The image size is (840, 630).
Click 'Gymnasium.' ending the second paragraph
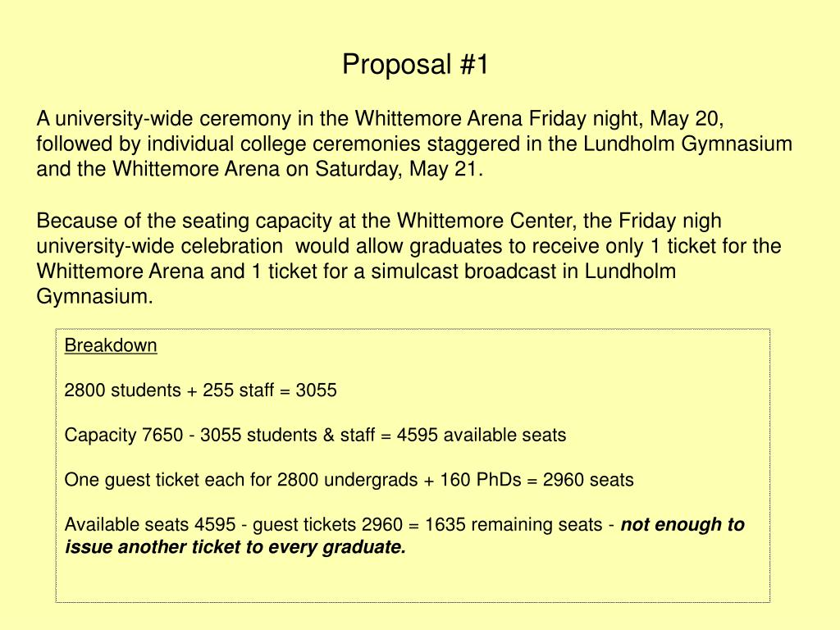95,296
